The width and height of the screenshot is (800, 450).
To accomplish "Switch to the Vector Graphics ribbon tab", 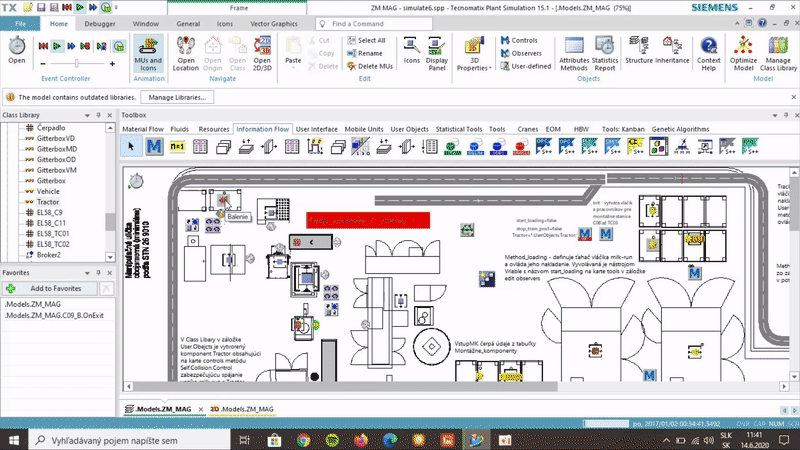I will (x=274, y=24).
